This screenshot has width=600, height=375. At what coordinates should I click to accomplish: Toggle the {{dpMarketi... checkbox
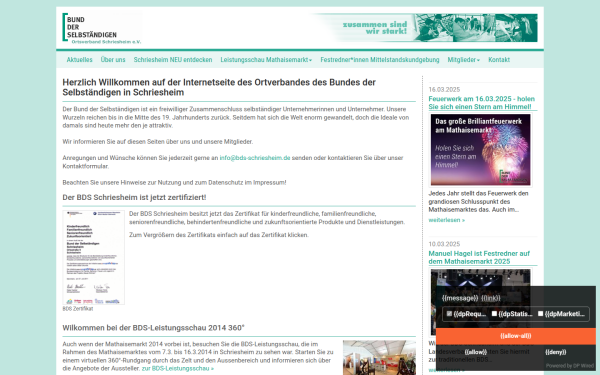click(x=540, y=313)
